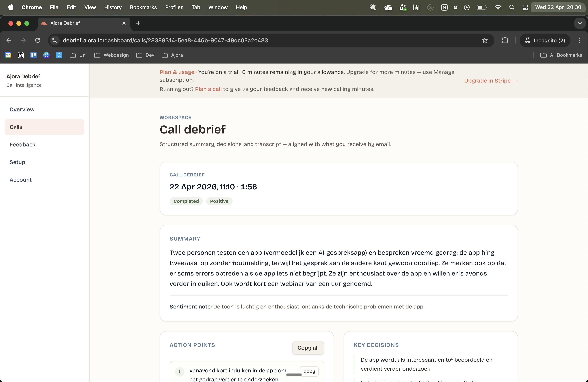
Task: Open the Chrome extensions menu
Action: pyautogui.click(x=505, y=40)
